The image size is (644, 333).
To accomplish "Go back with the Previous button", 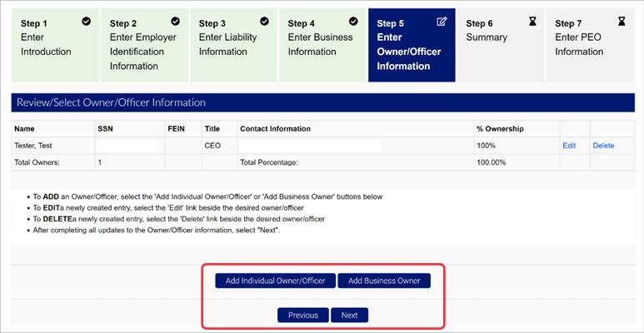I will 302,316.
